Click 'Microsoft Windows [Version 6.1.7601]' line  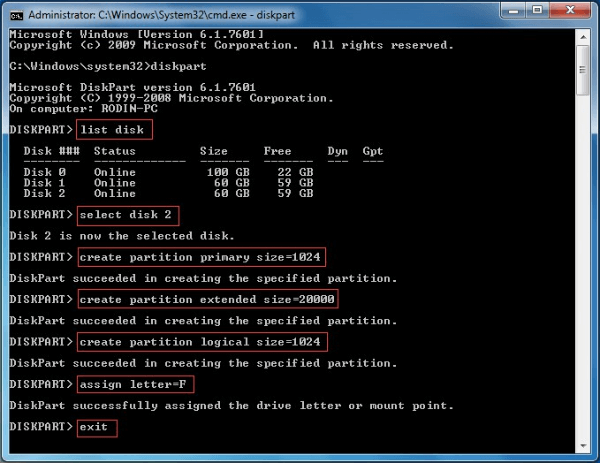tap(136, 34)
